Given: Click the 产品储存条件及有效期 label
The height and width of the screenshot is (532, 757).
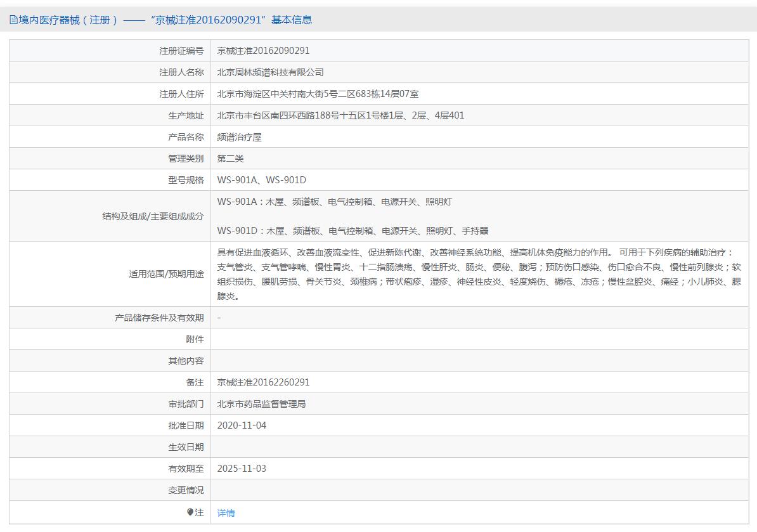Looking at the screenshot, I should [159, 318].
